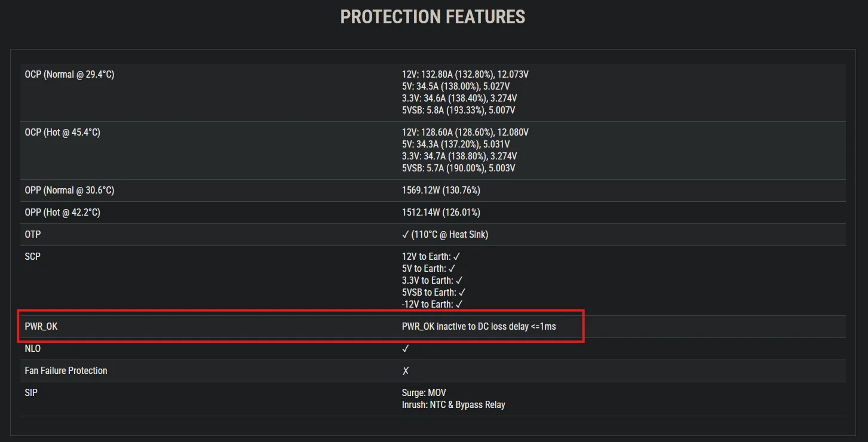Click the OCP (Hot @ 45.4°C) label
Image resolution: width=868 pixels, height=442 pixels.
click(x=62, y=133)
